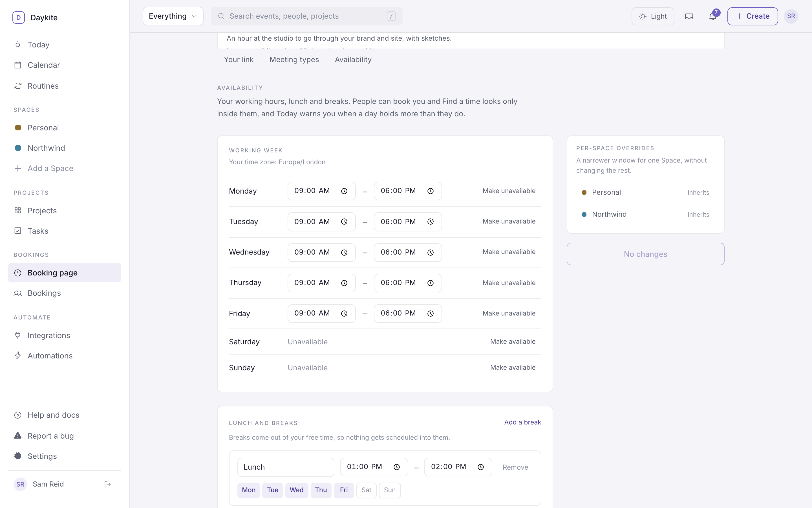Enable Sun for the Lunch break
This screenshot has width=812, height=508.
(390, 490)
